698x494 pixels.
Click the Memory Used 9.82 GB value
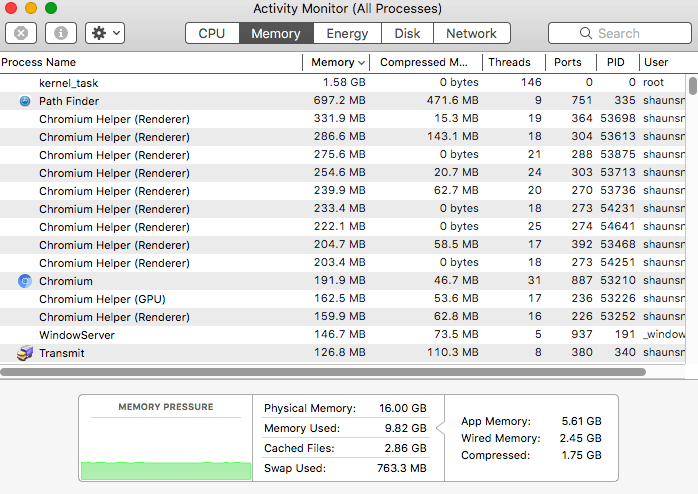click(406, 428)
